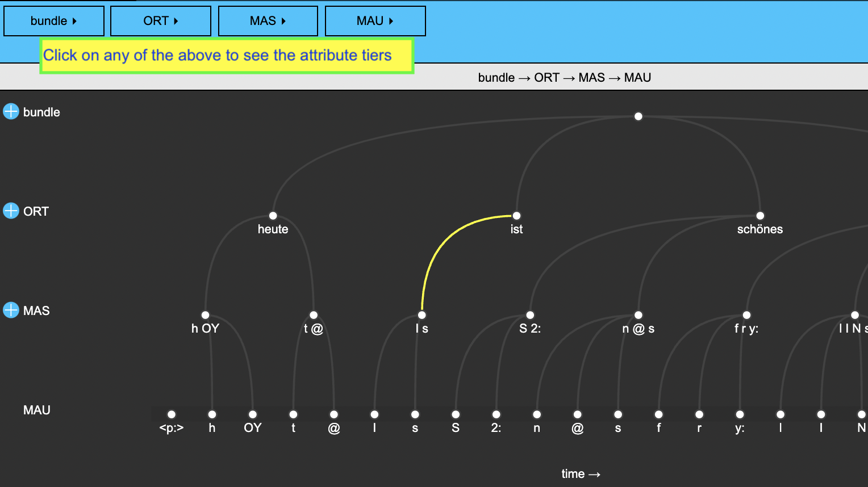Click the 'ist' word node

coord(516,216)
